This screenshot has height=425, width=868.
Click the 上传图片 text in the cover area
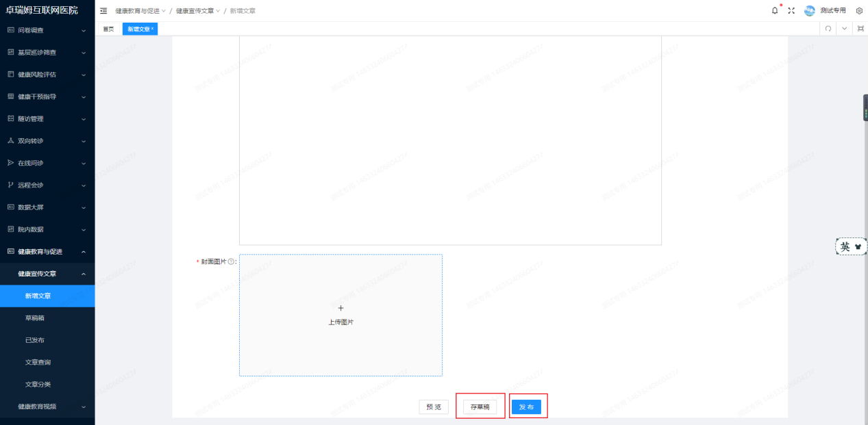click(340, 322)
